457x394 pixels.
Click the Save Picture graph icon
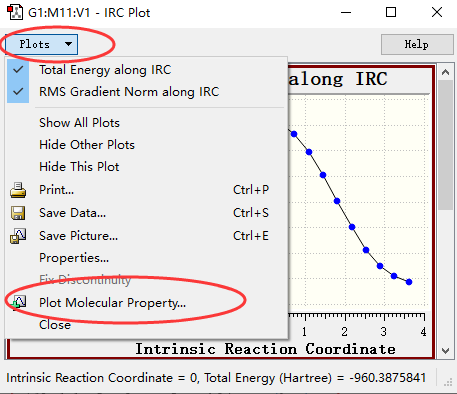point(18,236)
